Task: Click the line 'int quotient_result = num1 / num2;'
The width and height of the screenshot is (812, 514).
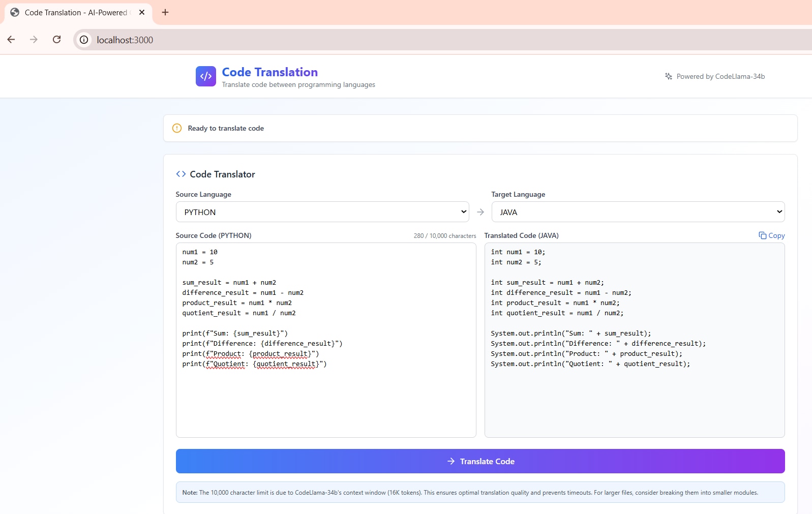Action: point(557,313)
